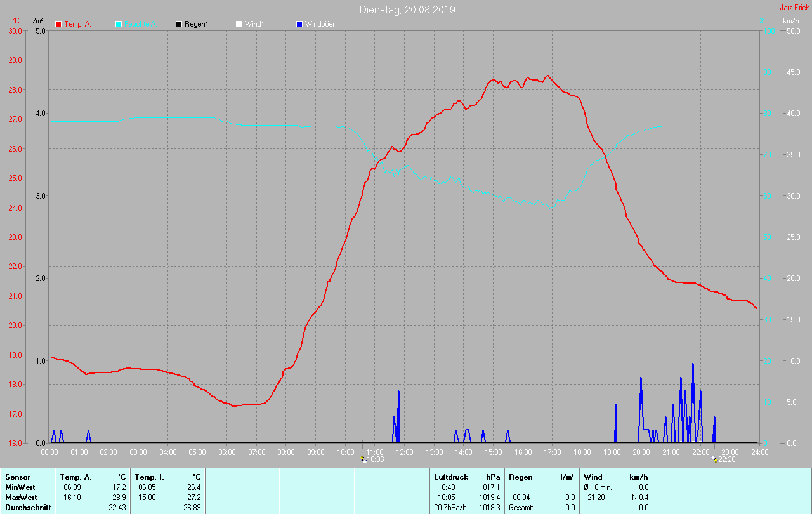Viewport: 812px width, 514px height.
Task: Click the minimum value 17.2
Action: [120, 487]
